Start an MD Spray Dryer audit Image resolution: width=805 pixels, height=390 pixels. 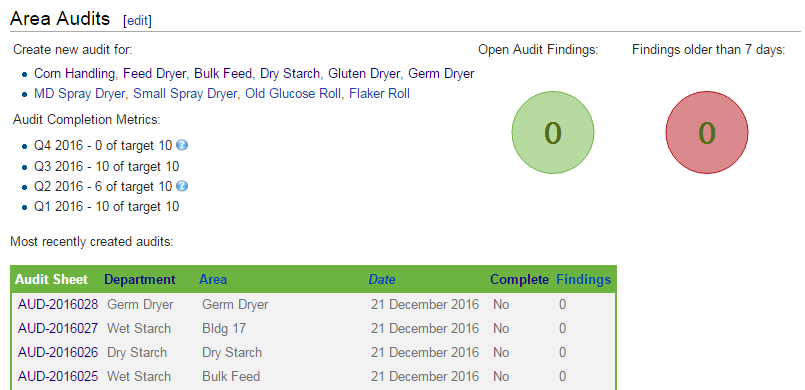click(x=80, y=94)
